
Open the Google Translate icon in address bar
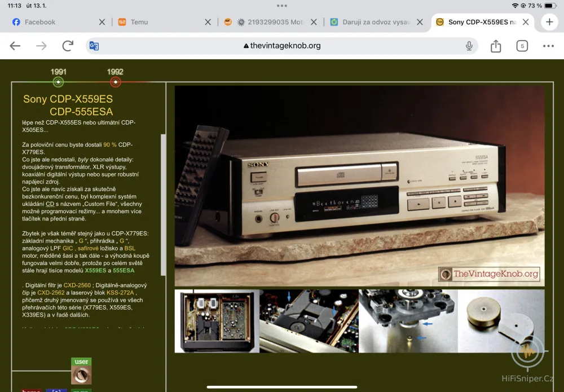click(x=94, y=46)
